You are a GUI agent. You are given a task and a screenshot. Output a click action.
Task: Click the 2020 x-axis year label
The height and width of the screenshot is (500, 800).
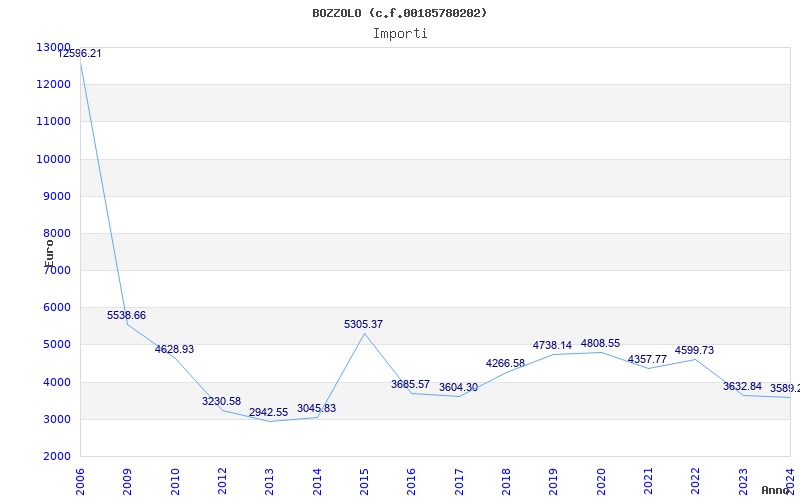pyautogui.click(x=601, y=482)
